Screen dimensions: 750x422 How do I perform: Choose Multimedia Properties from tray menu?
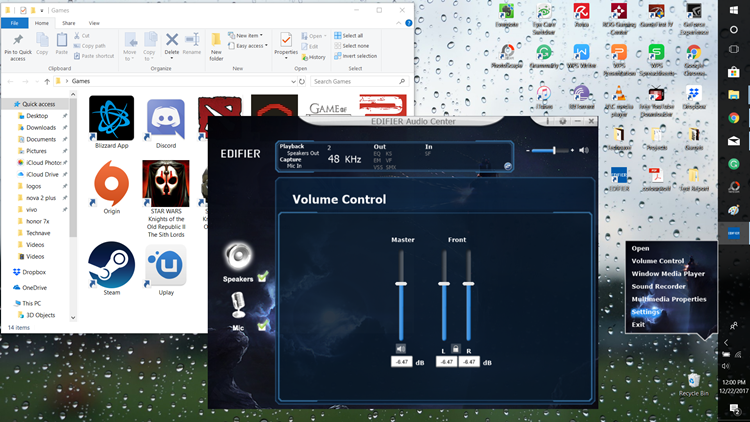tap(669, 299)
